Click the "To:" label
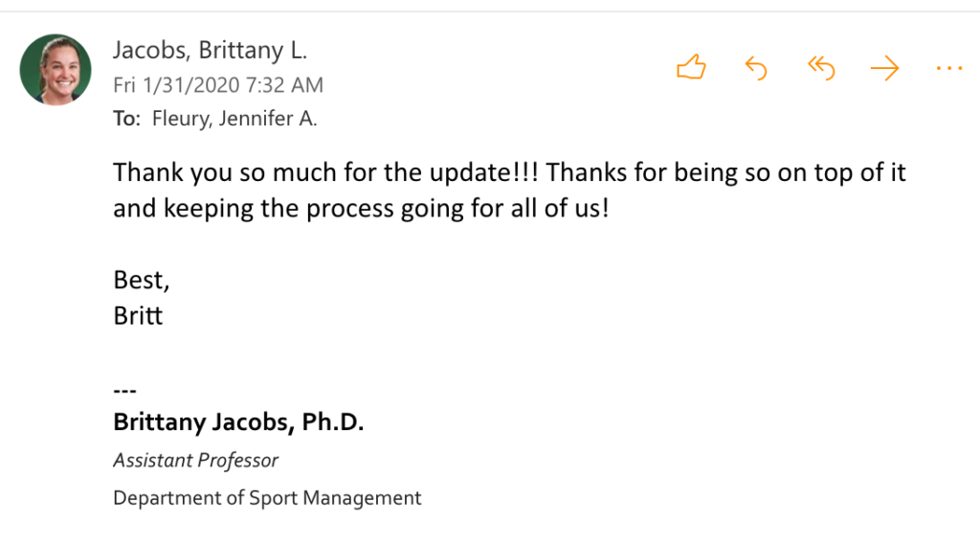 pos(126,120)
